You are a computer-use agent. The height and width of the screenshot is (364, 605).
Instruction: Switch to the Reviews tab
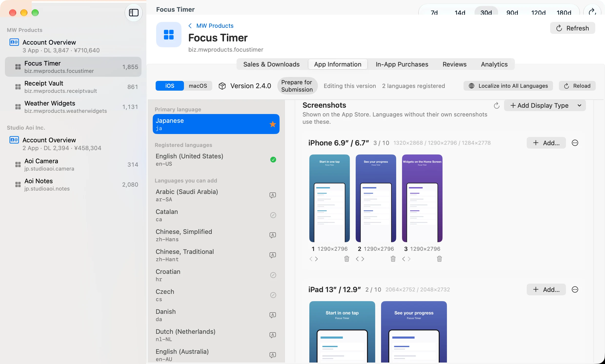tap(454, 64)
